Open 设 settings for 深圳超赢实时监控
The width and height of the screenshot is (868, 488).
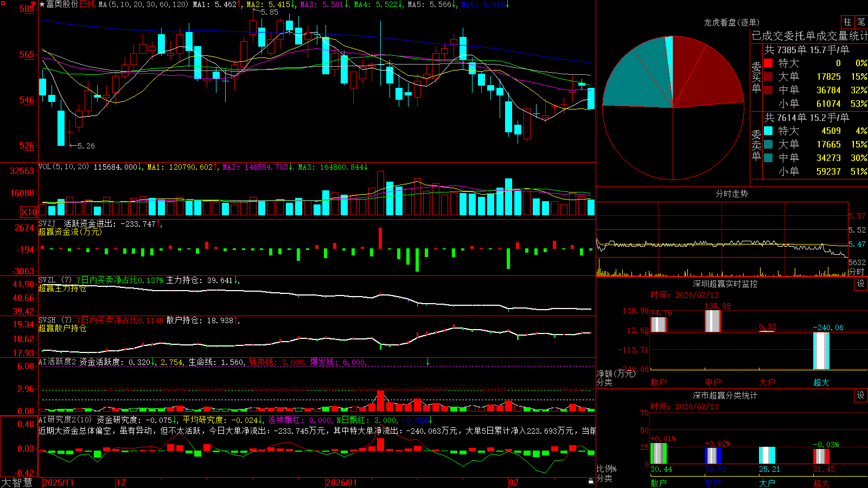[861, 284]
